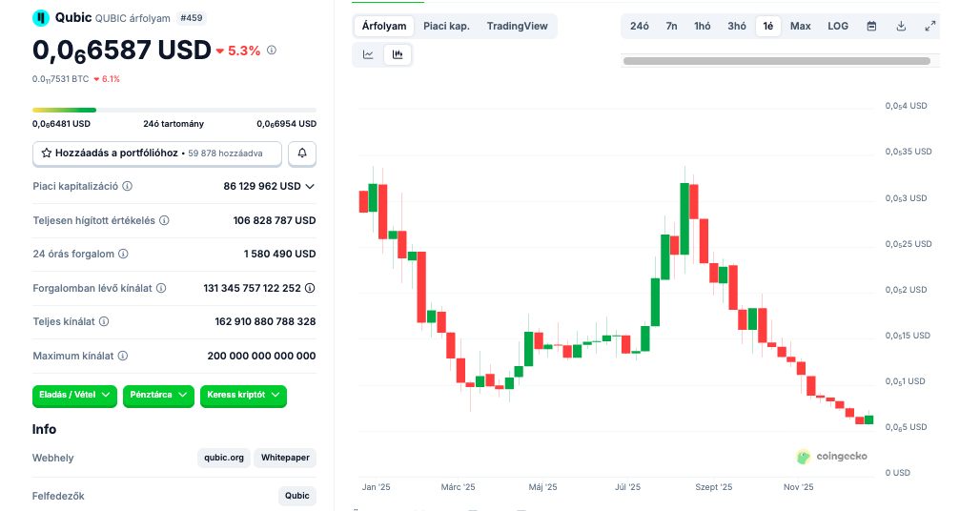Click the 24ó tartomány price range bar
This screenshot has width=980, height=511.
coord(174,110)
